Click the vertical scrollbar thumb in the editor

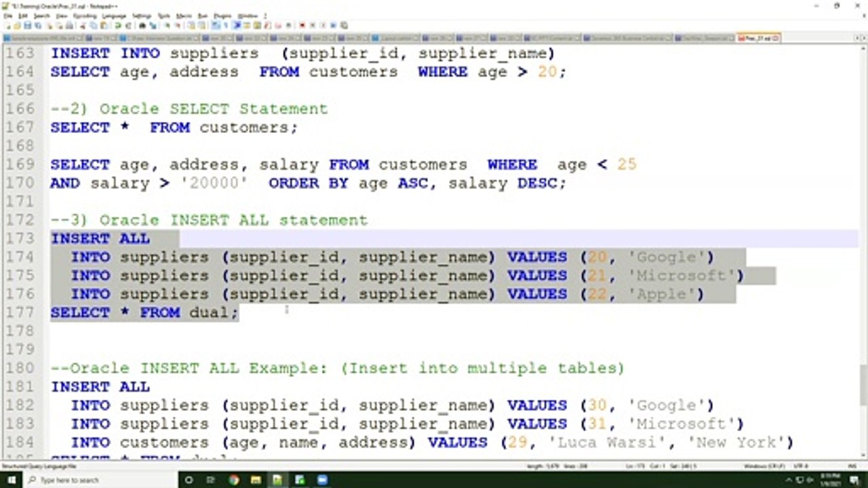863,384
